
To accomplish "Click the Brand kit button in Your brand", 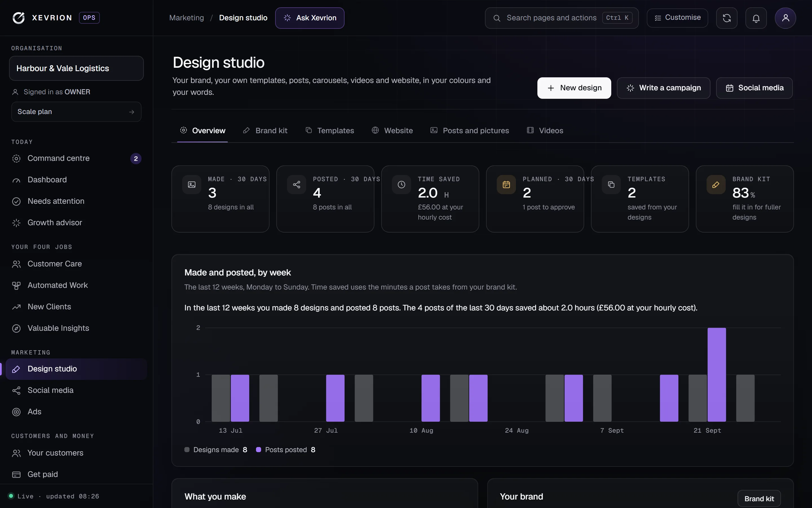I will 759,499.
